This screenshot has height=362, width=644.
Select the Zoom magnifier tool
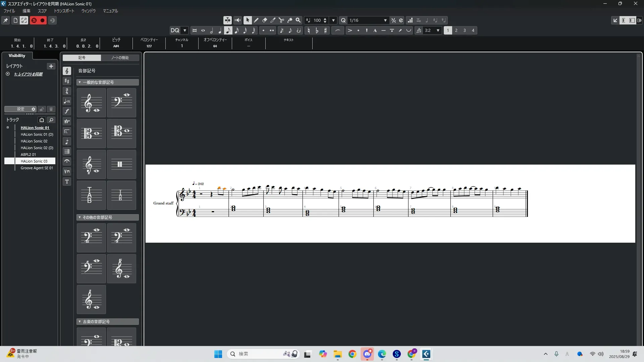coord(298,20)
